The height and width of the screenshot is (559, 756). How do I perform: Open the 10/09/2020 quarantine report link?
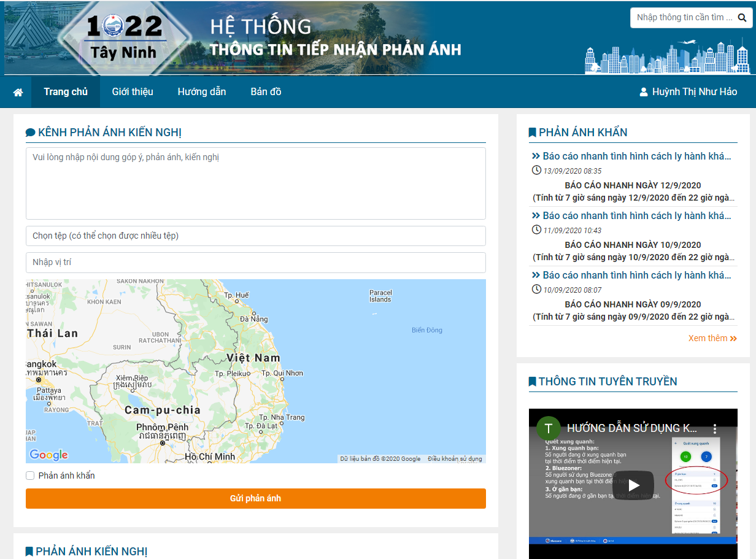pos(636,276)
